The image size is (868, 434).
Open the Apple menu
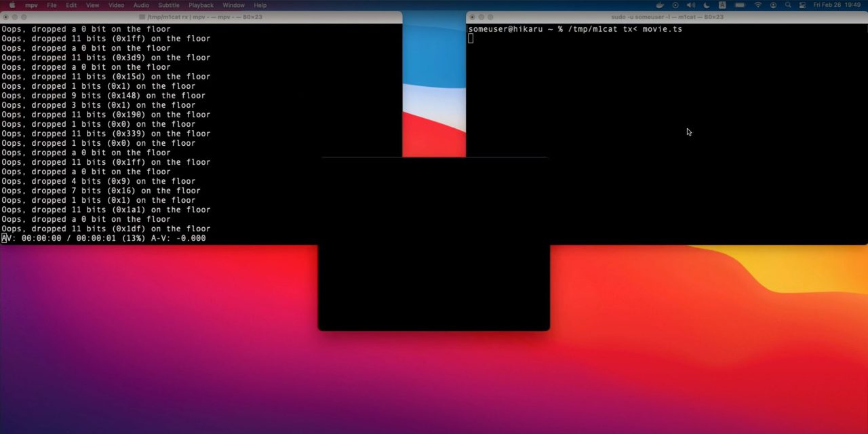tap(11, 5)
